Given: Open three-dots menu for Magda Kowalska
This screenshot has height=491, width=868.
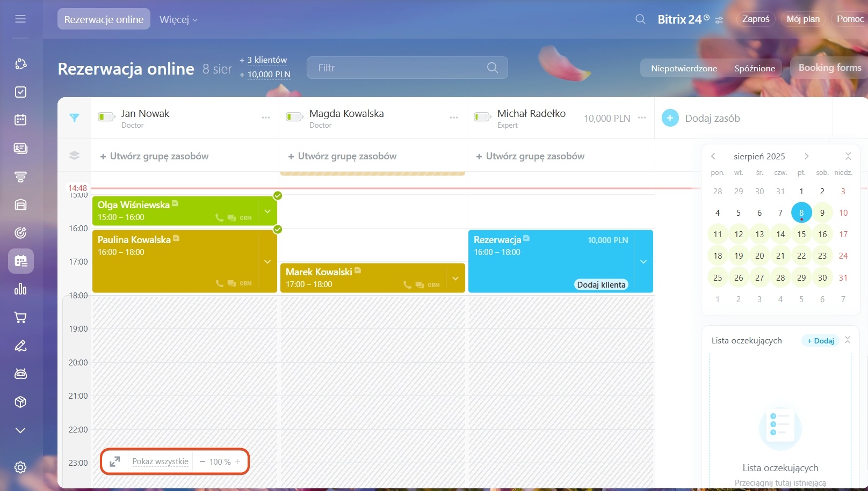Looking at the screenshot, I should [x=454, y=118].
